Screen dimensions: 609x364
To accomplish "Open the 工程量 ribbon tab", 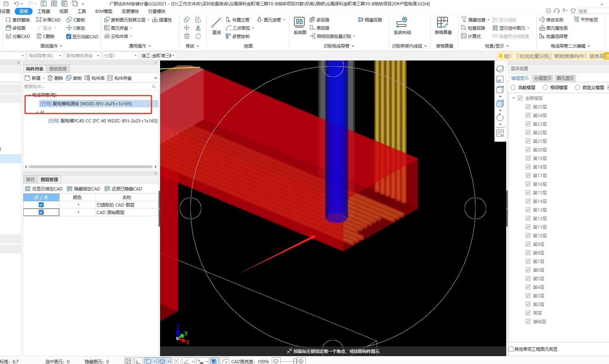I will (44, 11).
